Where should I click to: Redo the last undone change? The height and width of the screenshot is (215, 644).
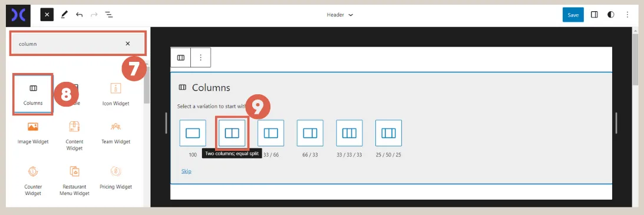pyautogui.click(x=94, y=15)
